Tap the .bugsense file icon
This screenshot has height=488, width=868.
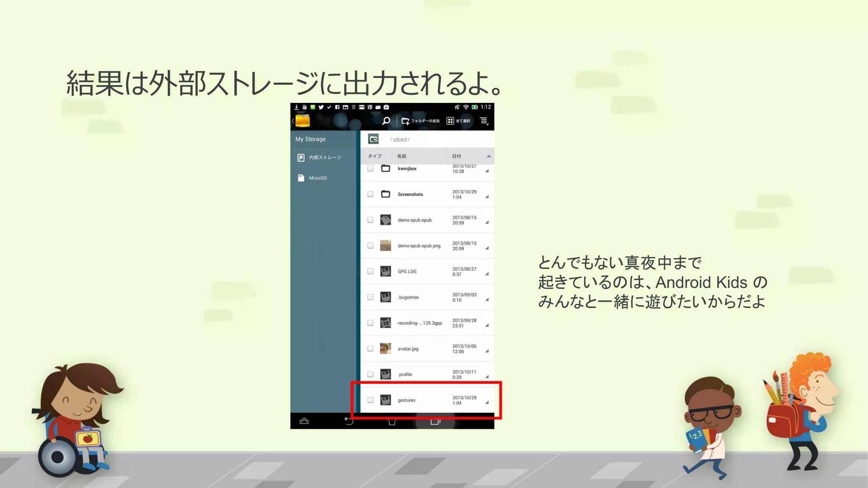click(386, 297)
